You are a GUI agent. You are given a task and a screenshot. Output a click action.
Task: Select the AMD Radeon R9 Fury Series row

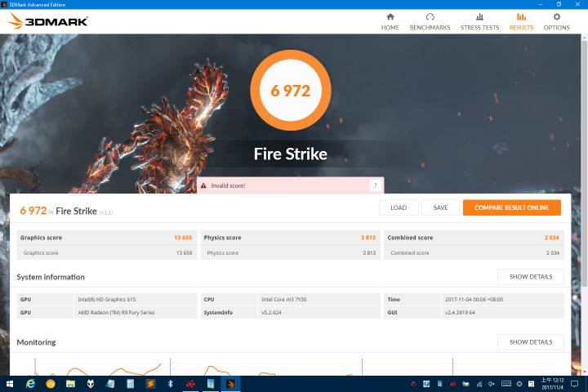click(x=107, y=312)
